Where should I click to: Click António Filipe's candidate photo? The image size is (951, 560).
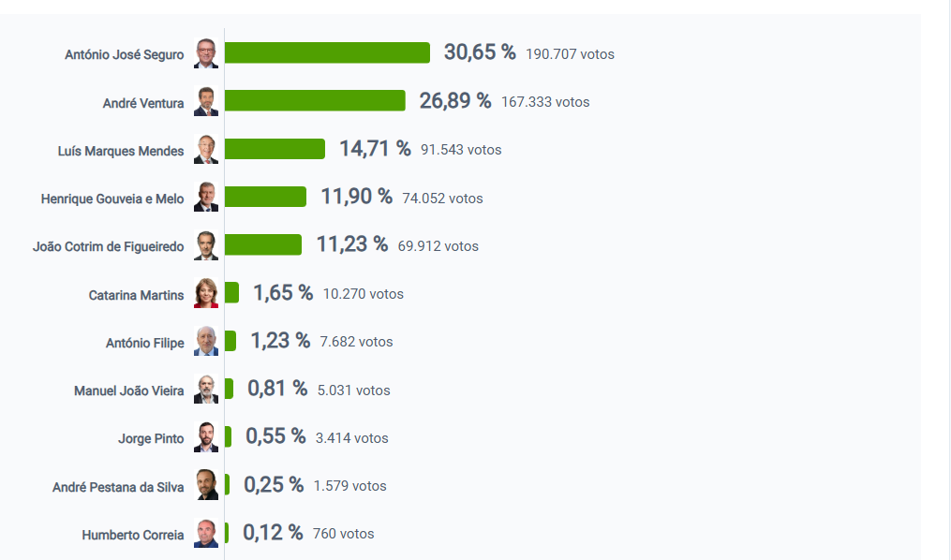(206, 342)
